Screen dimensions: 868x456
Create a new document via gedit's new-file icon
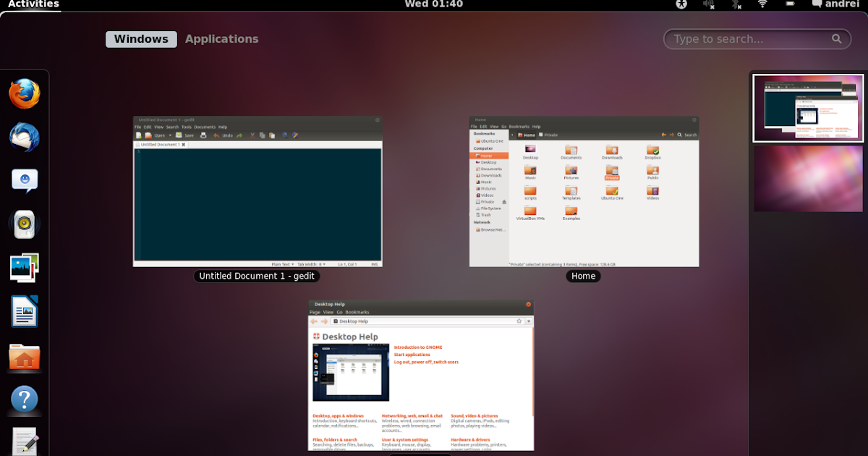[138, 135]
